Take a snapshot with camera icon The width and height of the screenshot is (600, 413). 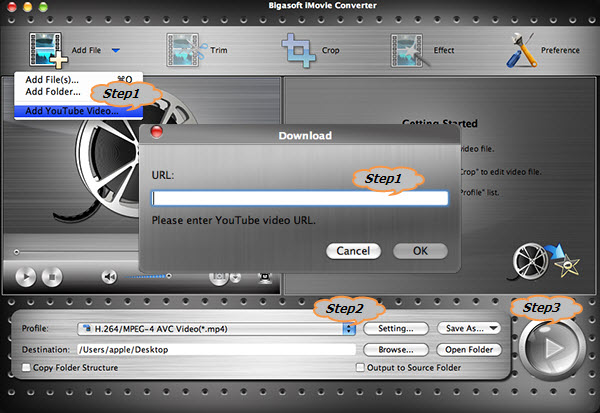(219, 278)
